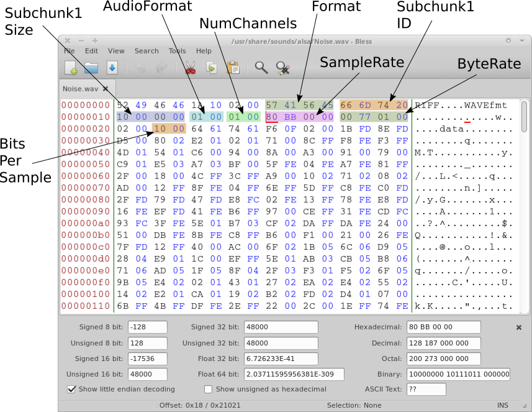Open the Search menu
Screen dimensions: 532x412
click(147, 51)
